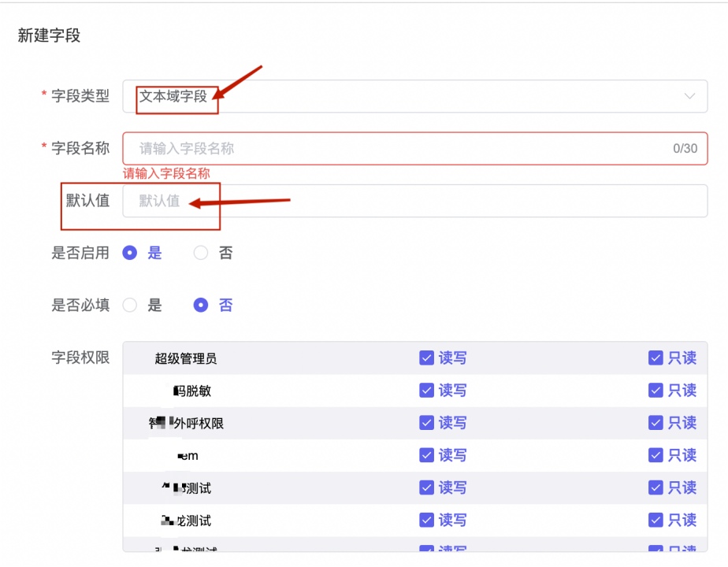Choose 是 for 是否必填
The width and height of the screenshot is (728, 567).
click(x=131, y=305)
